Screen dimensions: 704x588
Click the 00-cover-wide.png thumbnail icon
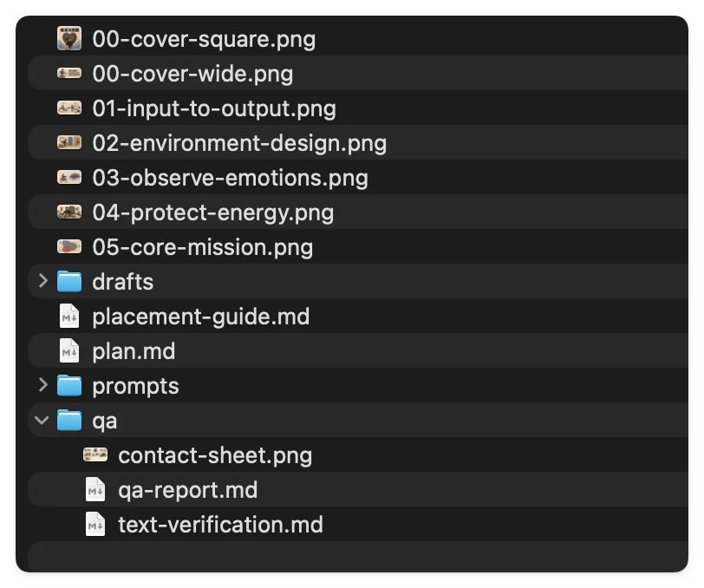(x=69, y=73)
